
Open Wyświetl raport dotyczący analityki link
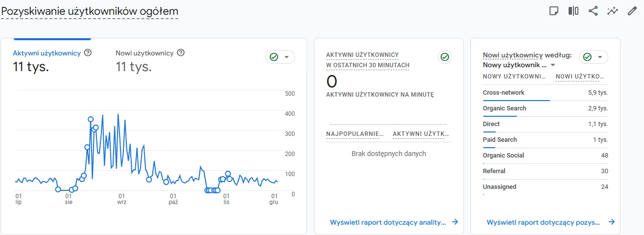click(388, 222)
